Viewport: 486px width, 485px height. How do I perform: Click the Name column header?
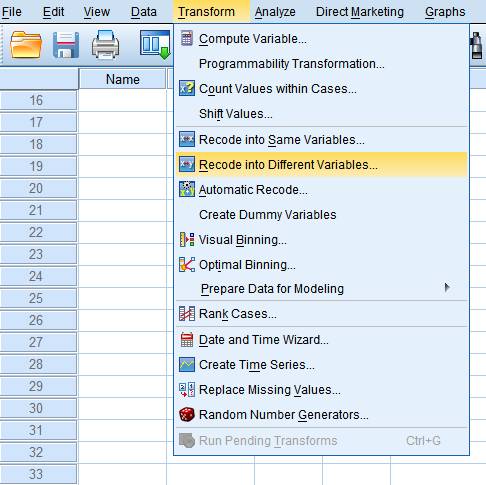pyautogui.click(x=122, y=79)
